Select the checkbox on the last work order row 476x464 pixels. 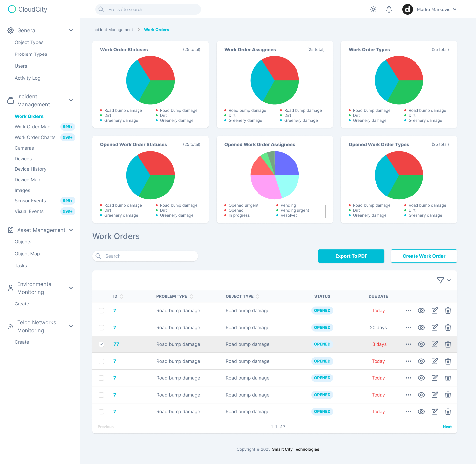(101, 411)
